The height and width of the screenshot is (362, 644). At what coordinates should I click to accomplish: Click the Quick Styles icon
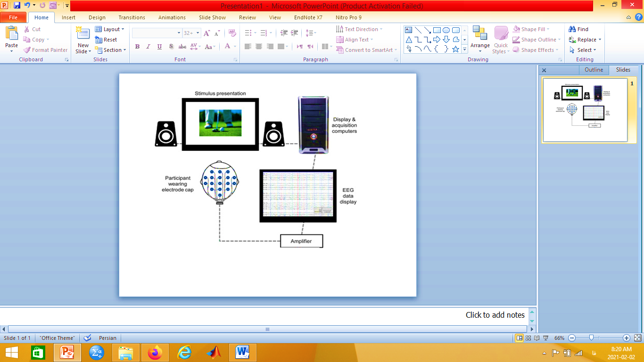point(501,39)
